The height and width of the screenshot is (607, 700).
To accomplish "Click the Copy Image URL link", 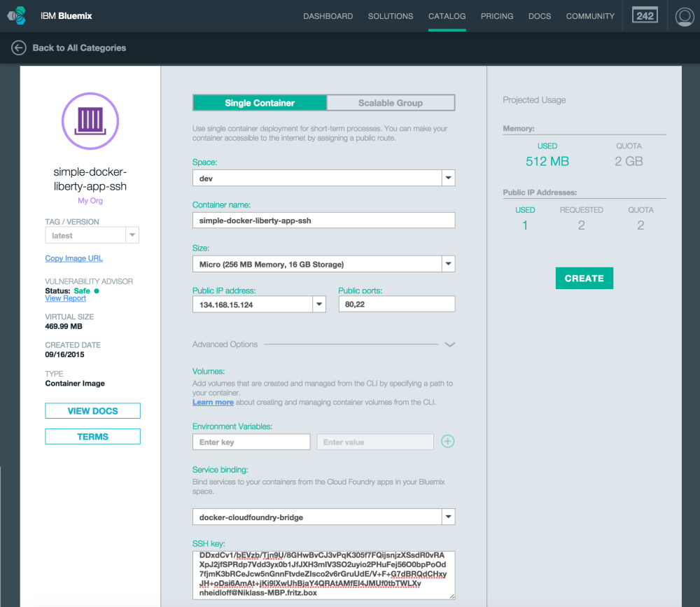I will click(x=73, y=258).
